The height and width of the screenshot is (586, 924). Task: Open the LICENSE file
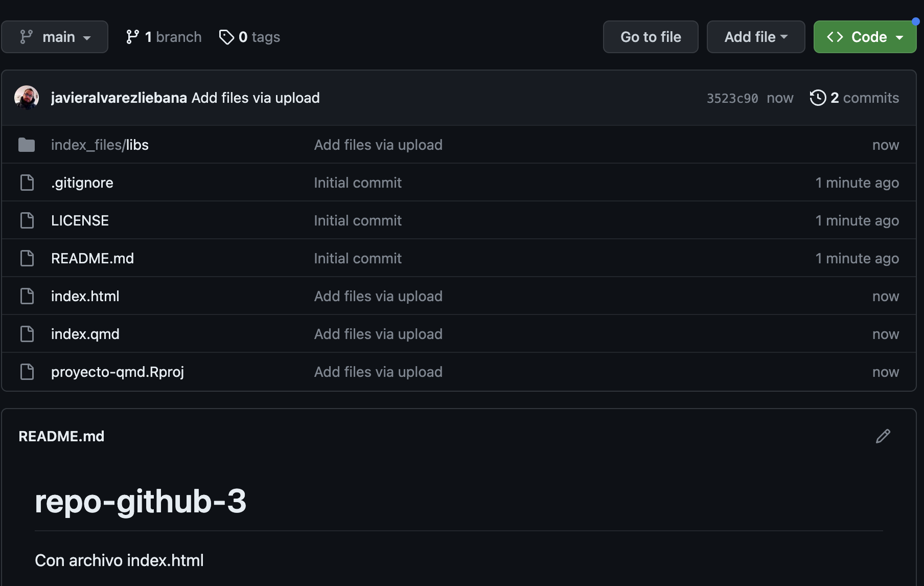click(x=80, y=220)
